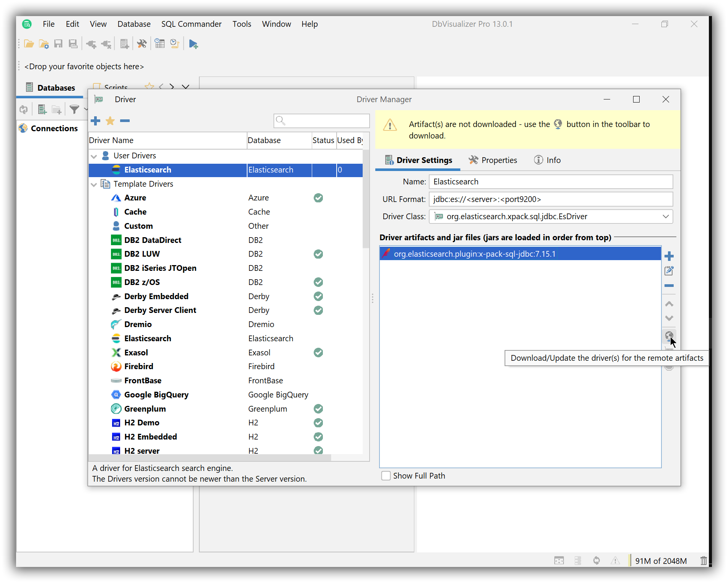
Task: Open the tool properties wrench icon
Action: tap(142, 44)
